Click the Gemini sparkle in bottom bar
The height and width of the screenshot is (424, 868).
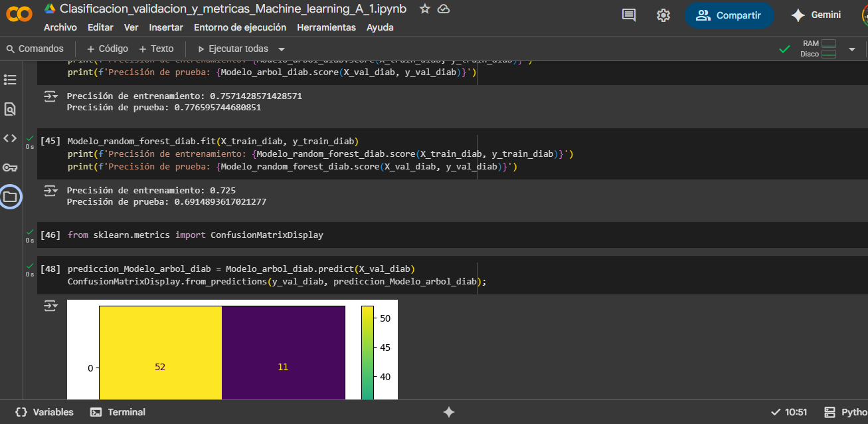point(449,412)
